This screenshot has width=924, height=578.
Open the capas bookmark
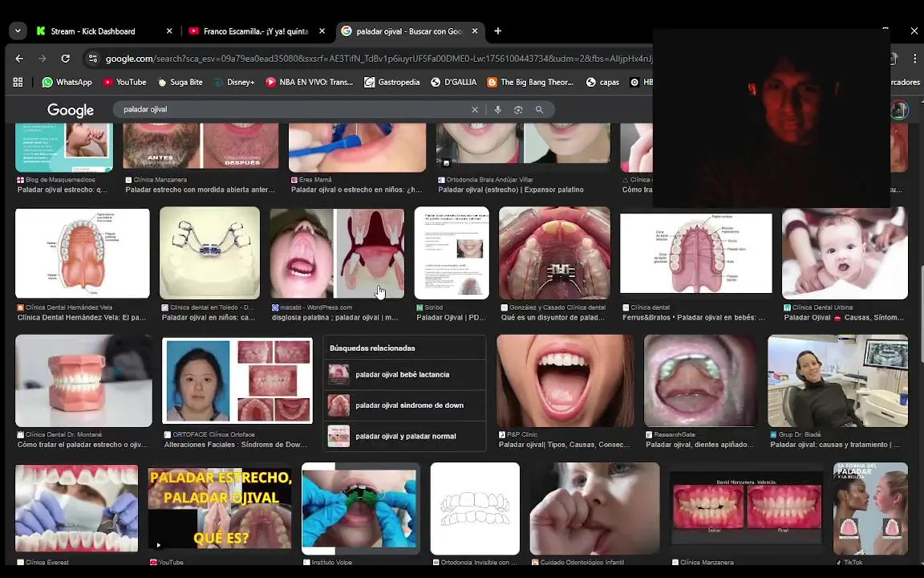pyautogui.click(x=603, y=82)
